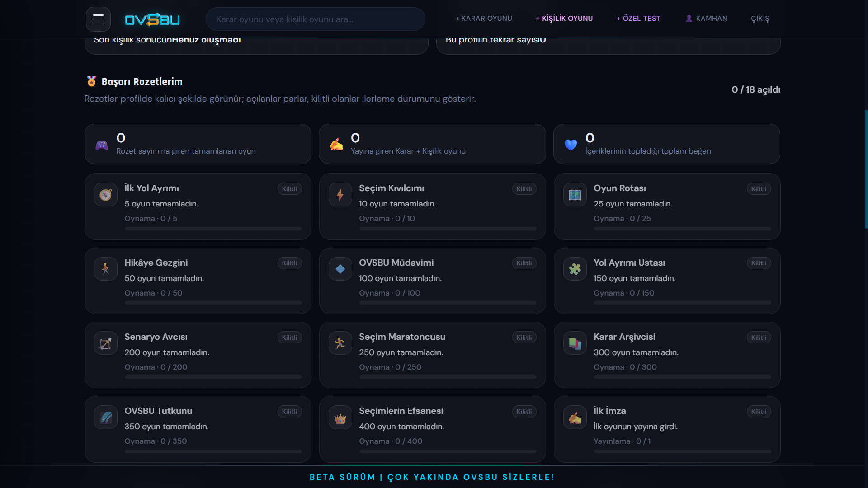Click '300 oyun tamamladın.' description
Viewport: 868px width, 488px height.
pyautogui.click(x=636, y=352)
